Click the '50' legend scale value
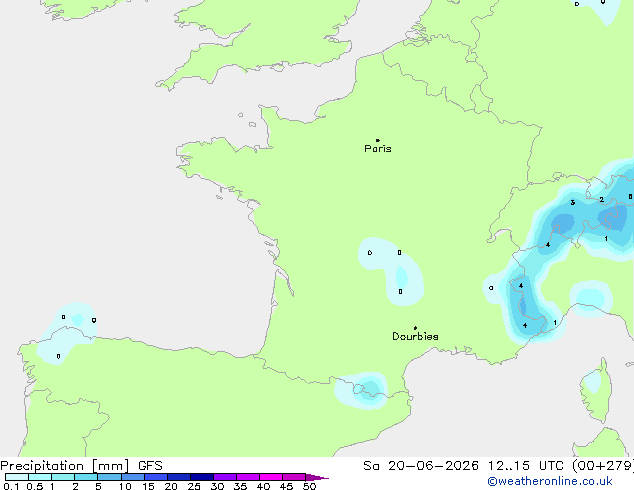Screen dimensions: 634x490 [x=309, y=486]
